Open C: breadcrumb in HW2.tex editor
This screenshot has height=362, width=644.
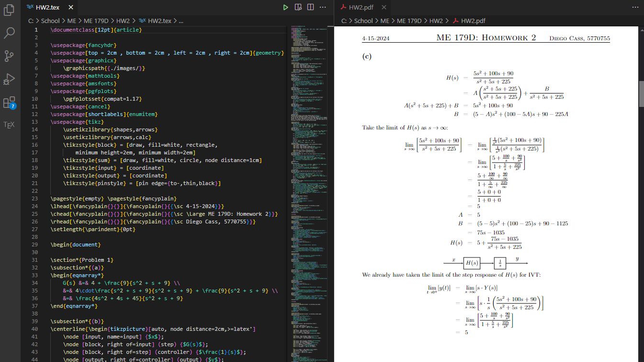point(31,21)
